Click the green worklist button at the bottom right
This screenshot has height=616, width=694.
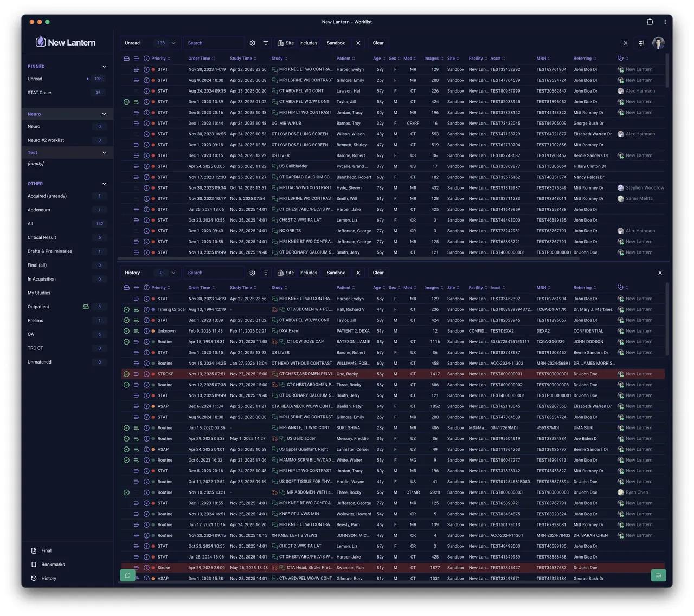pos(658,575)
